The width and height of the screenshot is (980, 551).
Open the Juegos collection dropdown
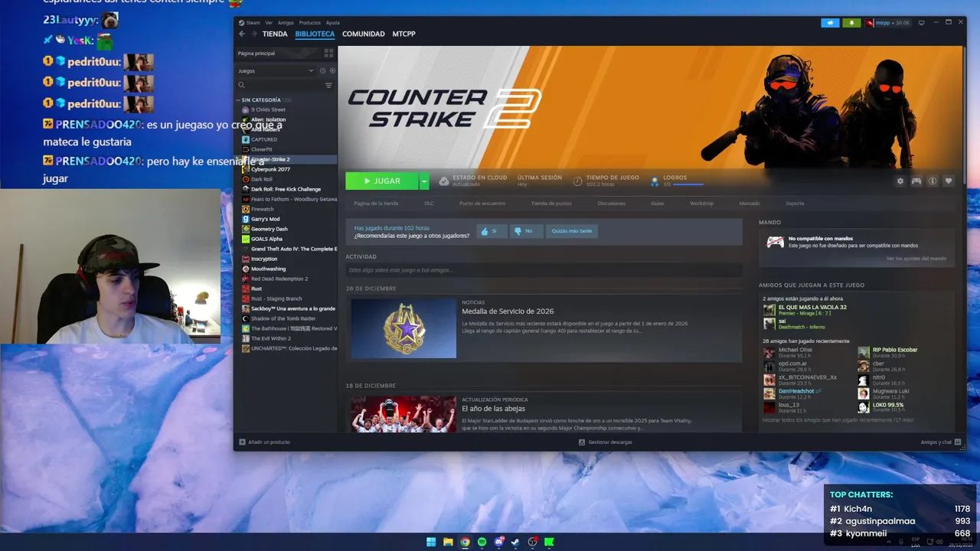[x=276, y=70]
